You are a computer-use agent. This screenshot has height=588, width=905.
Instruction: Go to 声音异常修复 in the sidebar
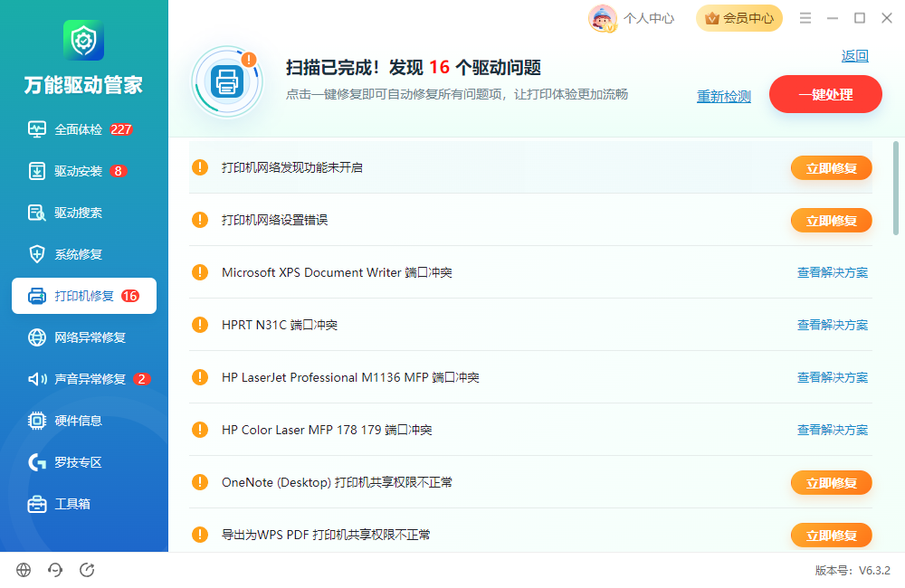pos(84,378)
